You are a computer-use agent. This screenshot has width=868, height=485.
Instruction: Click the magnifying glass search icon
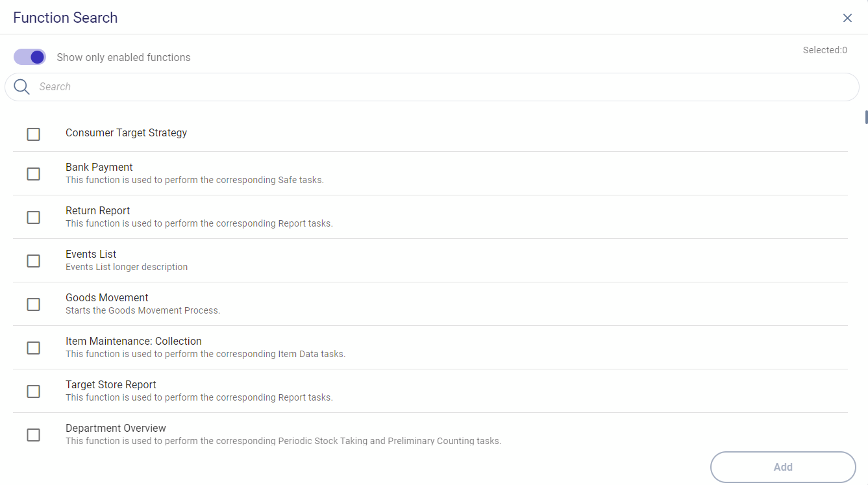[21, 87]
